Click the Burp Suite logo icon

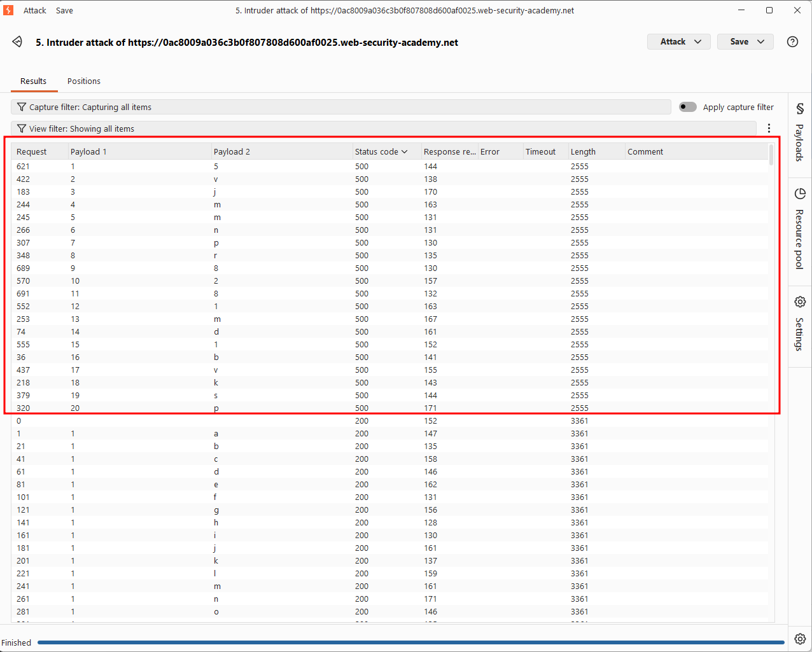click(8, 10)
